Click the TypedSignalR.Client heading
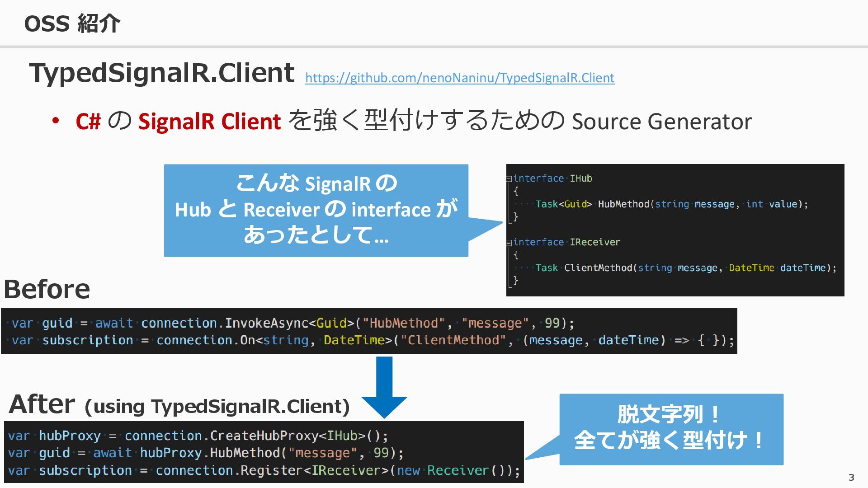868x488 pixels. (x=162, y=73)
